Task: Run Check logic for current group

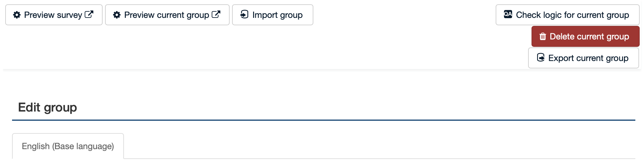Action: point(572,15)
